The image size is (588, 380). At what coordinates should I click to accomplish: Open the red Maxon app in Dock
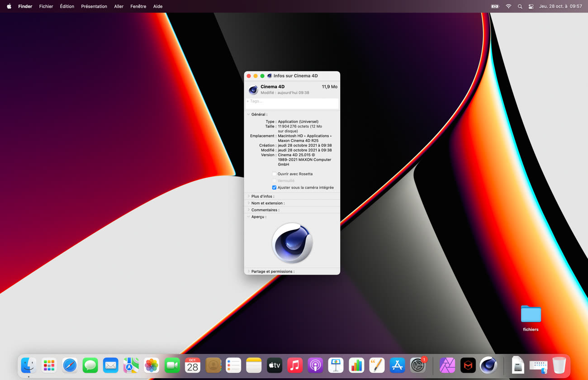click(468, 365)
